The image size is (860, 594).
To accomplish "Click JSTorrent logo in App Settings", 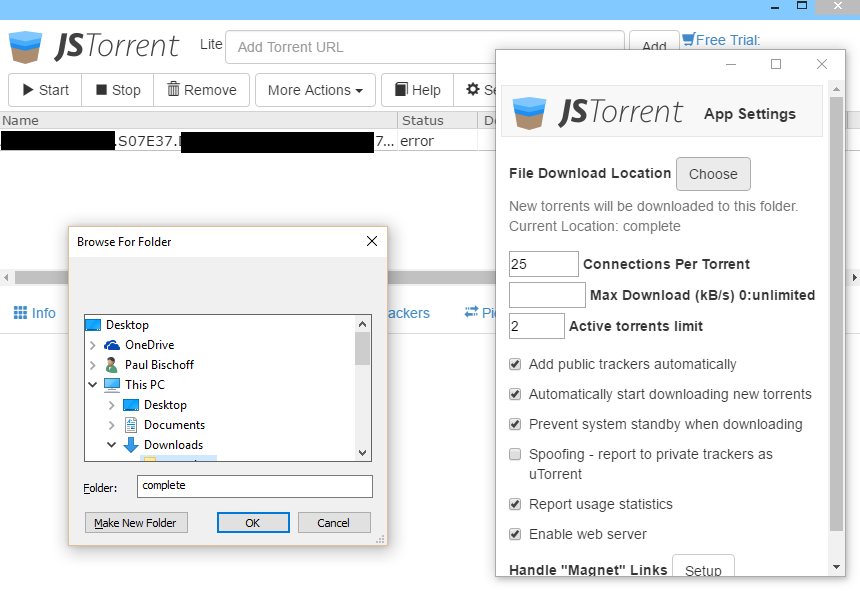I will (x=529, y=112).
